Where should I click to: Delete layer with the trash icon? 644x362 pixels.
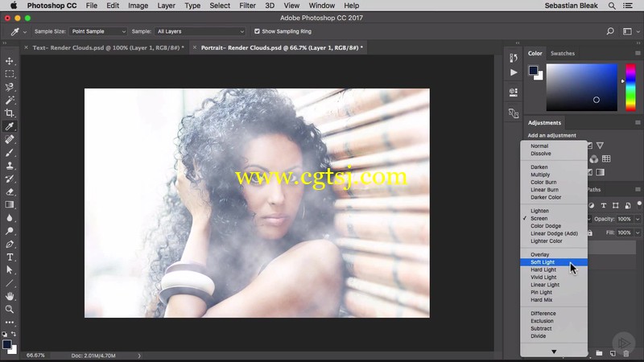pyautogui.click(x=626, y=353)
